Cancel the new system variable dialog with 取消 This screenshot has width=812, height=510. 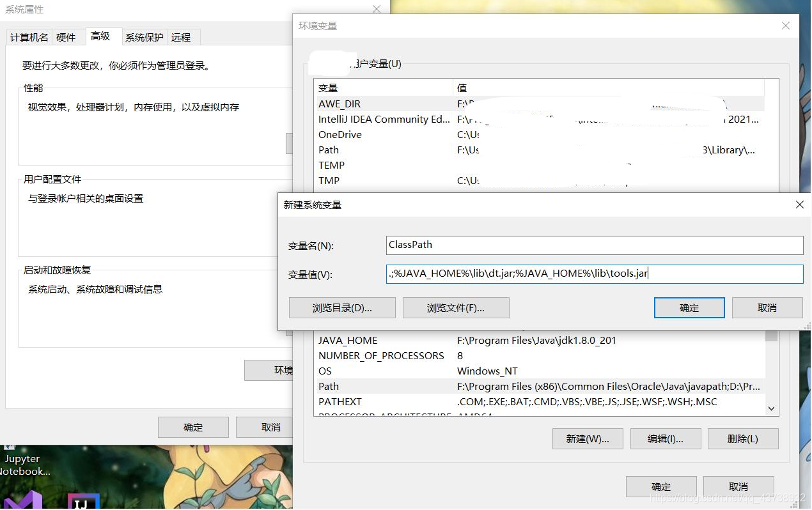(767, 307)
